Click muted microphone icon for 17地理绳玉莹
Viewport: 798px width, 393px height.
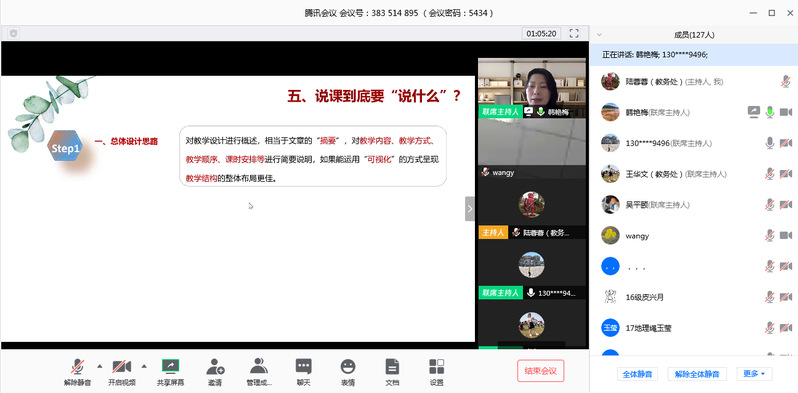click(770, 328)
